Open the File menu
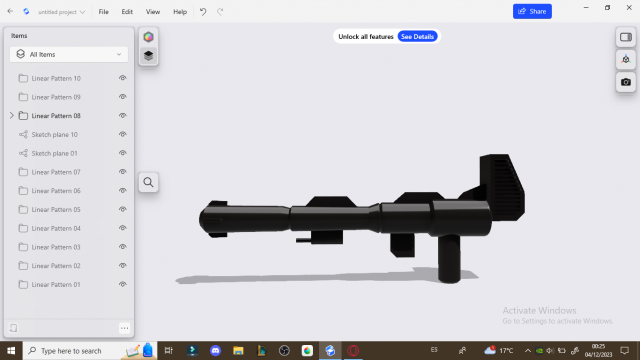The width and height of the screenshot is (640, 360). point(104,12)
